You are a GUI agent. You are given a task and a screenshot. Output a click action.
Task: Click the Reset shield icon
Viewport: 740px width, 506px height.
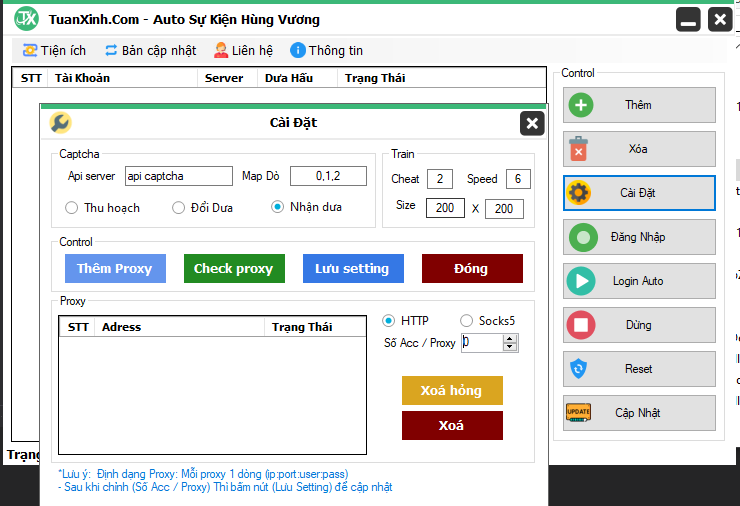pyautogui.click(x=580, y=369)
